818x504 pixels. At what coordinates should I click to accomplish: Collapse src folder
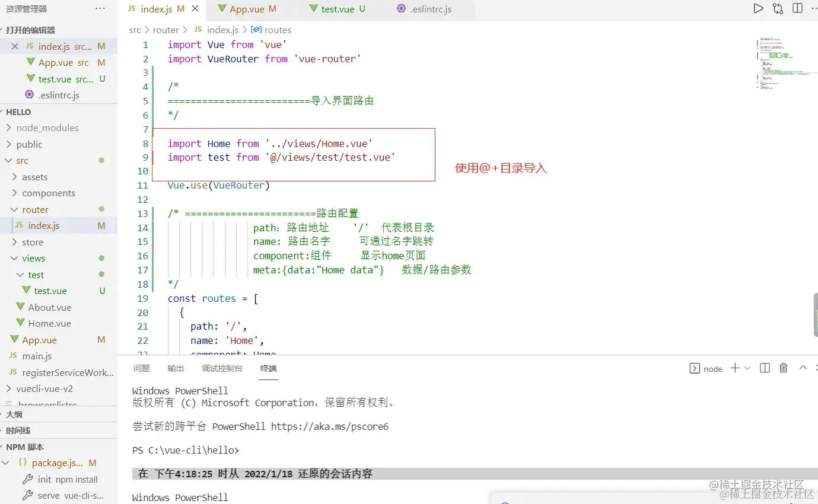(22, 160)
